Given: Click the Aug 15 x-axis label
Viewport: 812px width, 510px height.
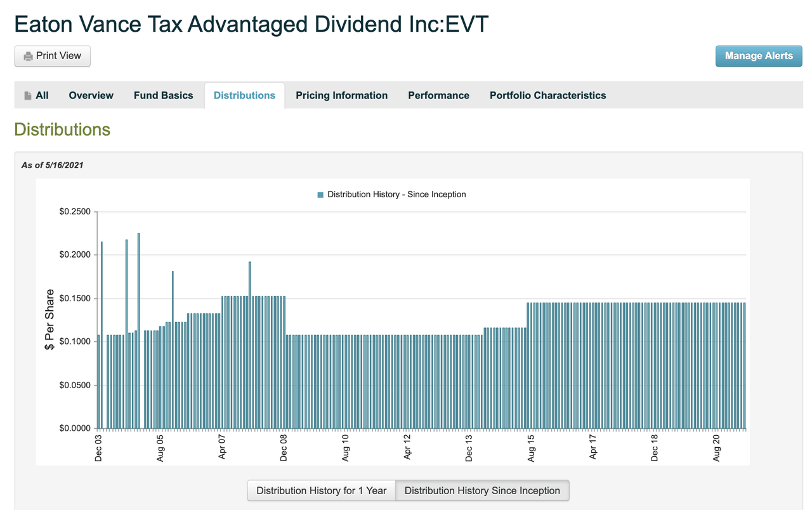Looking at the screenshot, I should coord(531,448).
